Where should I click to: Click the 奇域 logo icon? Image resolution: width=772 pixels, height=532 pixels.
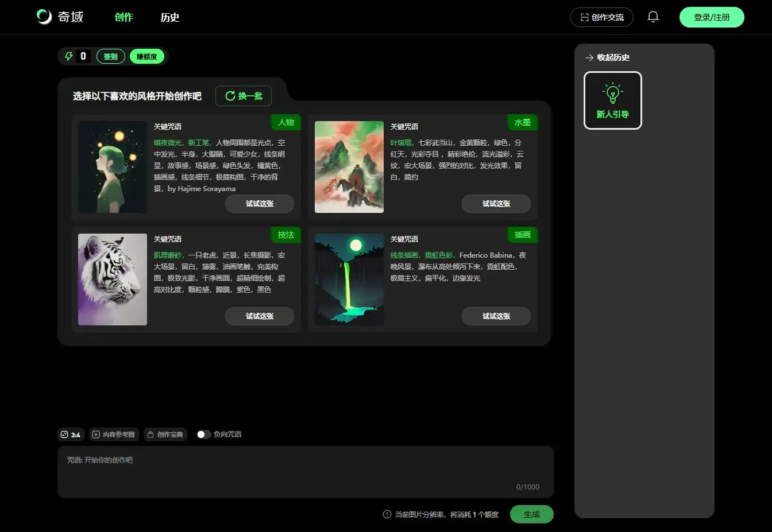44,17
